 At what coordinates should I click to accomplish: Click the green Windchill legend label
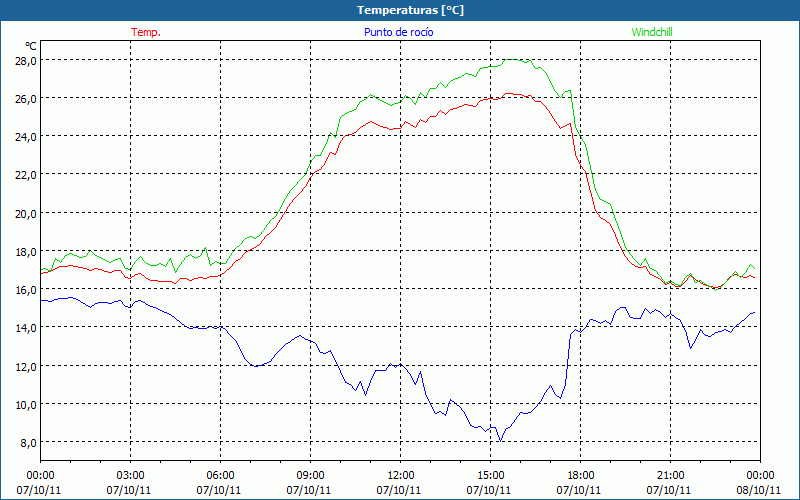[652, 32]
